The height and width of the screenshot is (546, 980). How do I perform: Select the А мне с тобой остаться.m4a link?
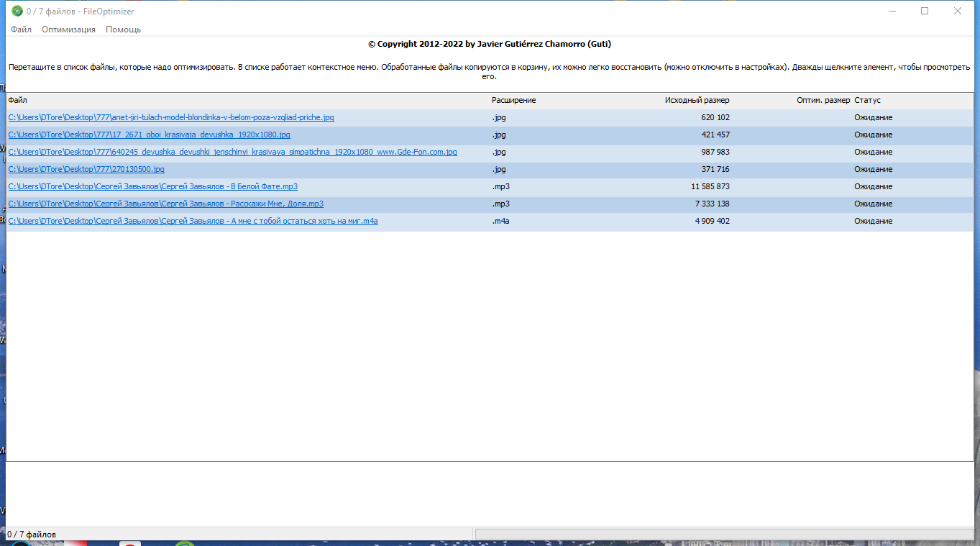pyautogui.click(x=193, y=221)
